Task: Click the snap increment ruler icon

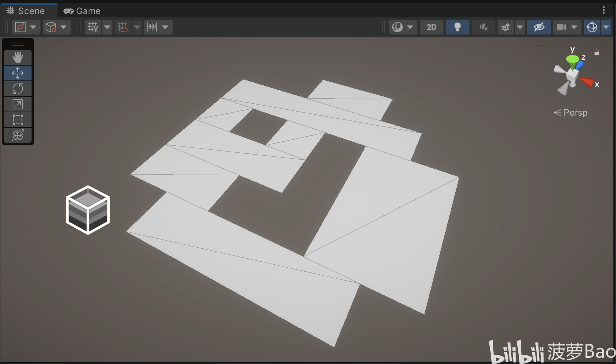Action: pyautogui.click(x=153, y=27)
